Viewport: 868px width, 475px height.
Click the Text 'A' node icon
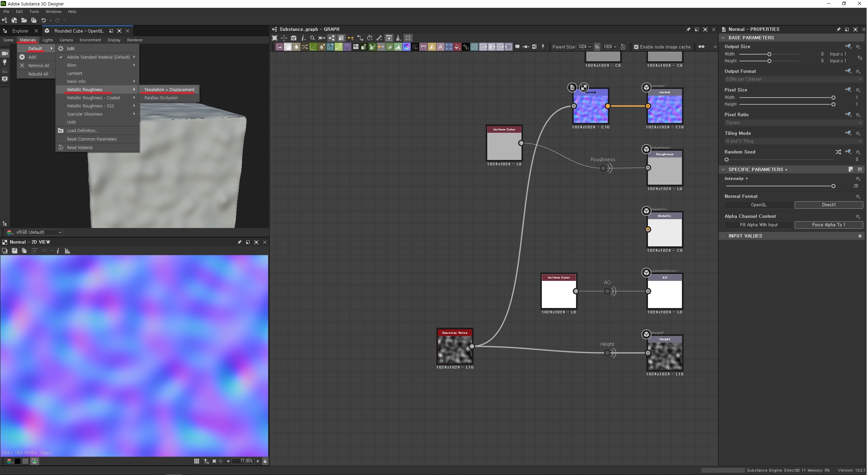click(440, 47)
